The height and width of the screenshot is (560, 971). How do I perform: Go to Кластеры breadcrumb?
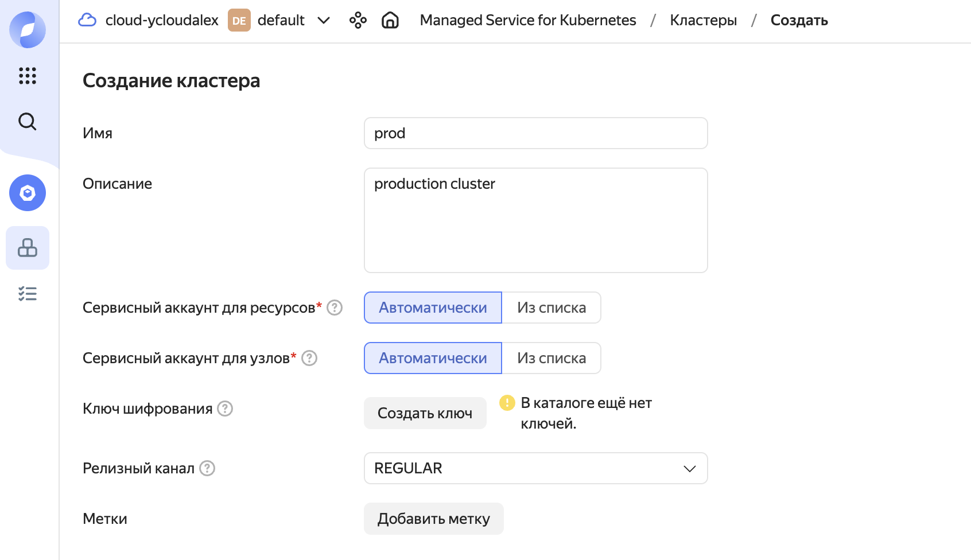coord(703,21)
